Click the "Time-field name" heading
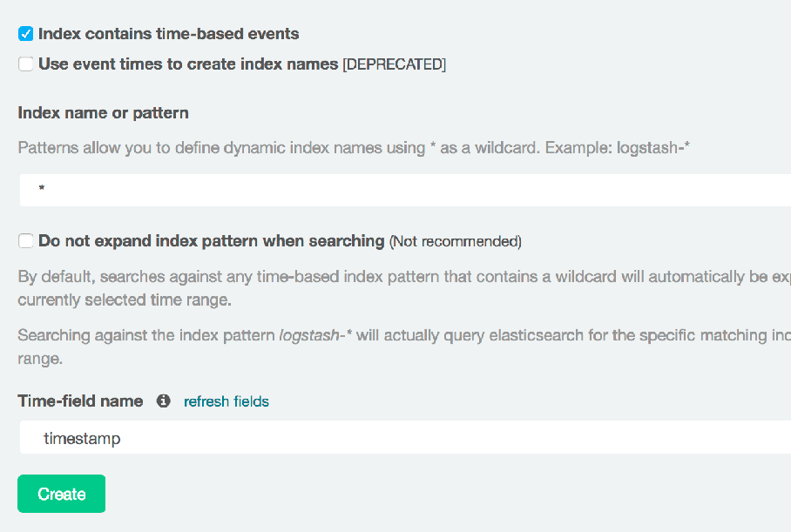This screenshot has width=791, height=532. point(80,401)
